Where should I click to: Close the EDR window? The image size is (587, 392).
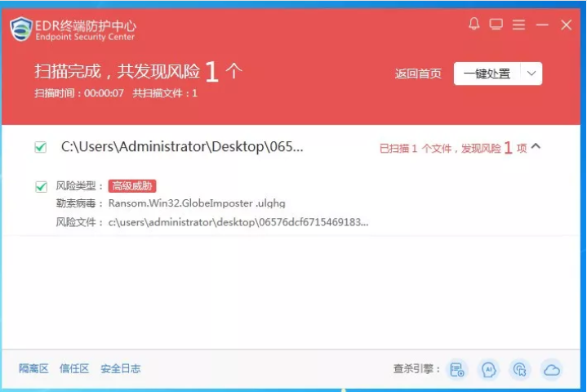click(566, 24)
